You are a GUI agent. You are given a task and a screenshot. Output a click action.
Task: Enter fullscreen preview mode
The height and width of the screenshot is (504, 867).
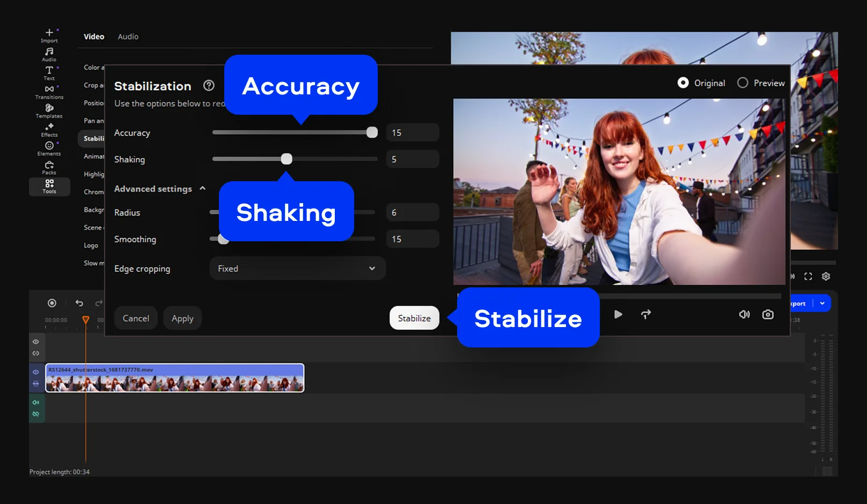pyautogui.click(x=808, y=276)
